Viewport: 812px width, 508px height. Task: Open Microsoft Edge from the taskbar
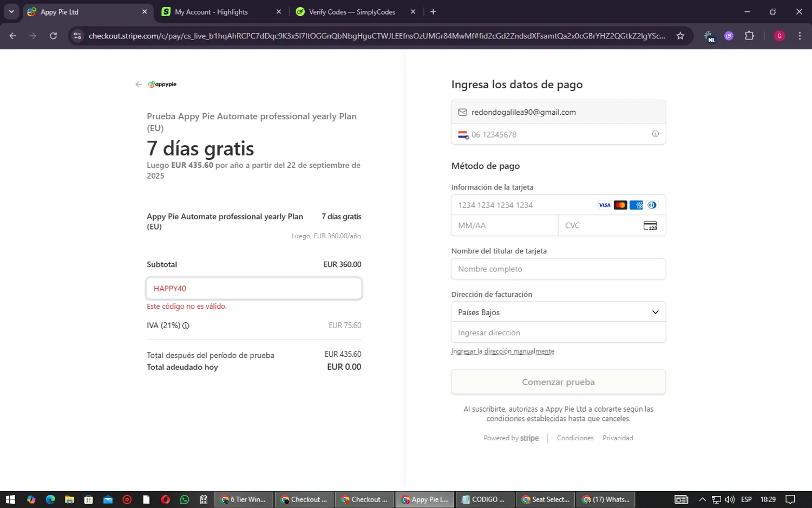50,500
